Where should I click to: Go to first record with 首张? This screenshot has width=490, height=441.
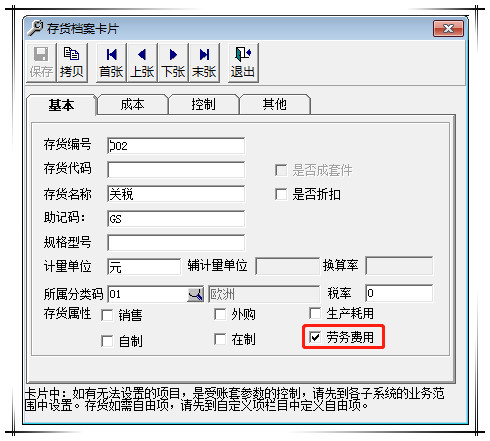(111, 62)
